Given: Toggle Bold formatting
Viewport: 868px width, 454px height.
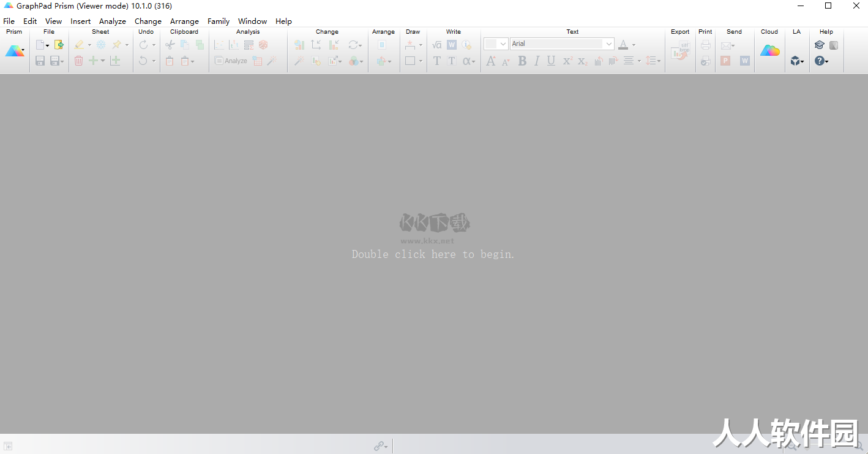Looking at the screenshot, I should [x=522, y=61].
